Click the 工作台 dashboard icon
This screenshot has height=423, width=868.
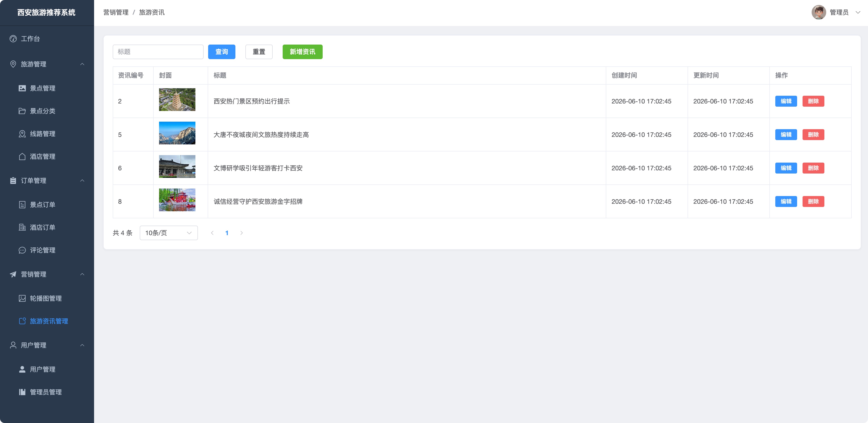[13, 39]
